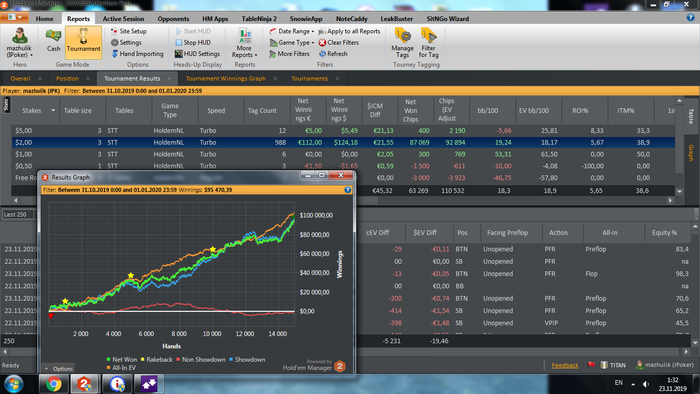Open Google Chrome from the taskbar

click(54, 384)
